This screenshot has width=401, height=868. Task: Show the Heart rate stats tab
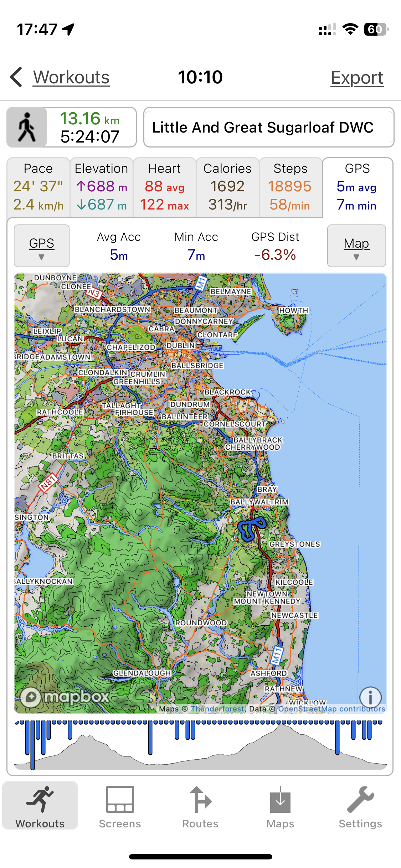click(x=165, y=187)
